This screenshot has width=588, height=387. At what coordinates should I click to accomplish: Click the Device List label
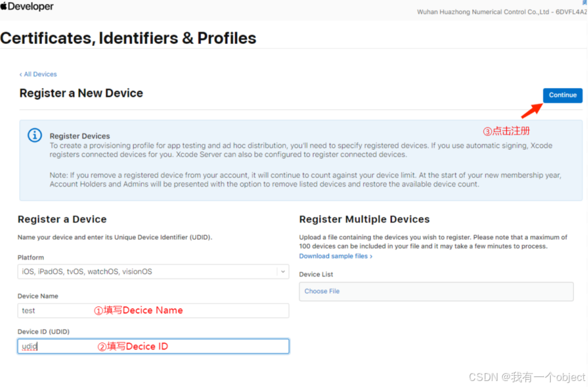(x=316, y=274)
